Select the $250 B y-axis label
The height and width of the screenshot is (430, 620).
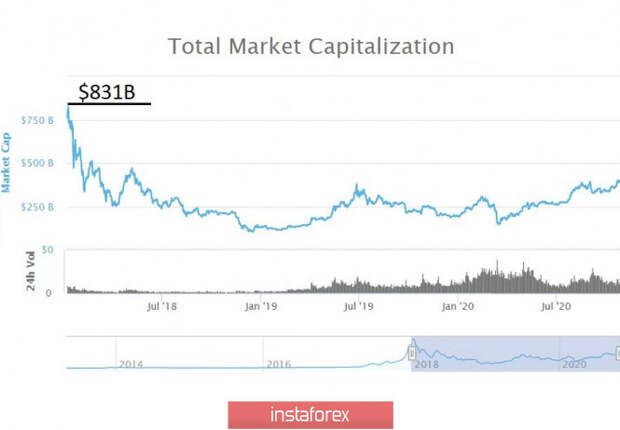coord(37,207)
